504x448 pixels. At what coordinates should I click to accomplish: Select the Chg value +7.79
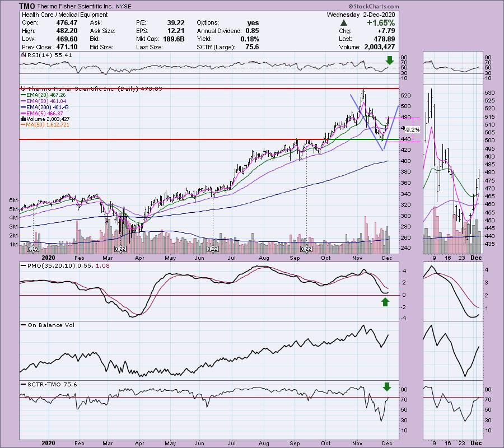pyautogui.click(x=386, y=31)
